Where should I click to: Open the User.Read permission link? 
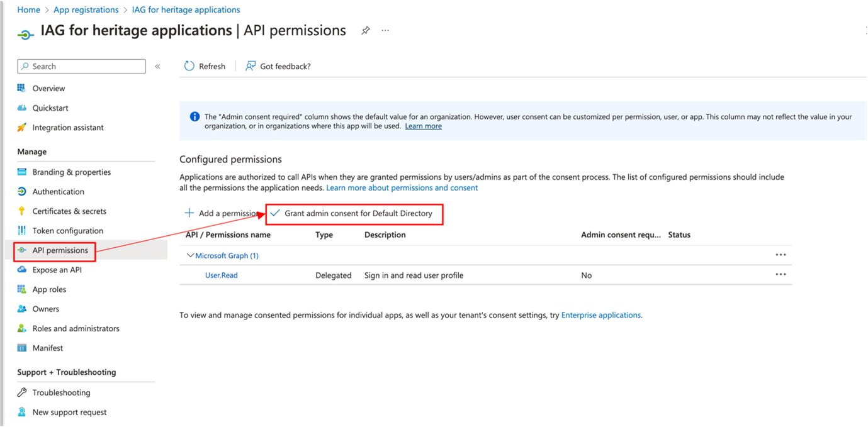coord(221,275)
